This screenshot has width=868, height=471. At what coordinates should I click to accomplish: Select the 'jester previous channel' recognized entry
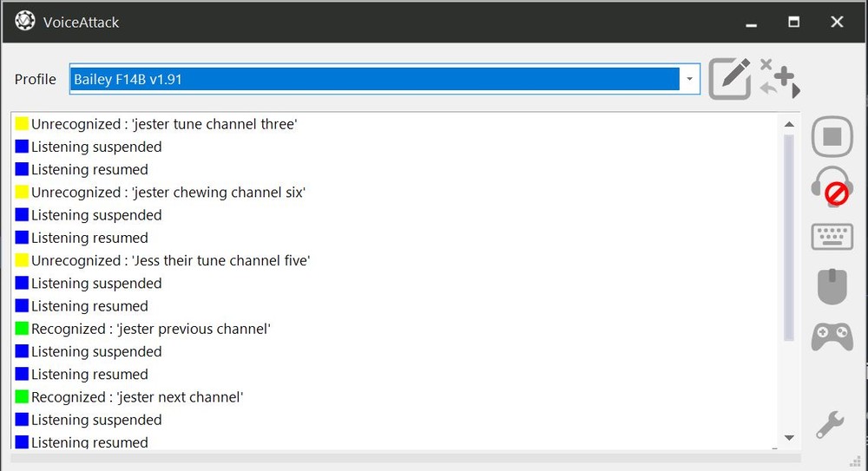pos(151,329)
